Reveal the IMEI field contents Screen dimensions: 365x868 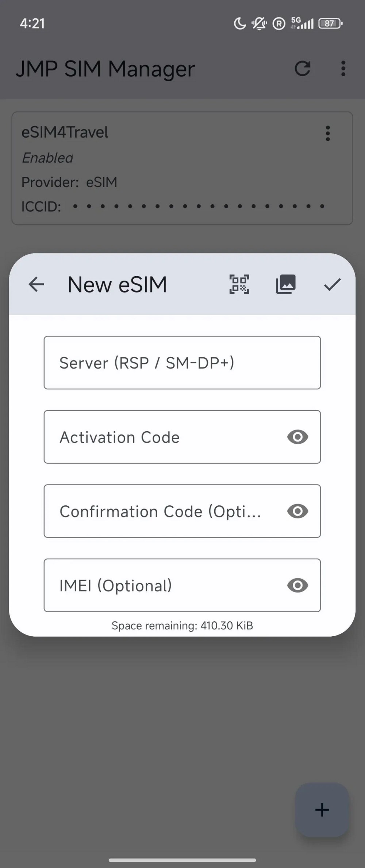297,585
